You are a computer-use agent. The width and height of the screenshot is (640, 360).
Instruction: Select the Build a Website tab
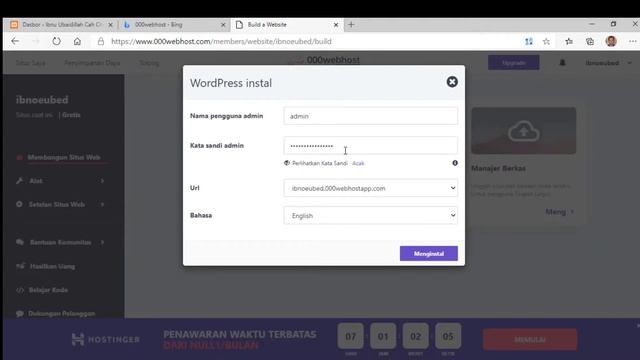(x=286, y=24)
